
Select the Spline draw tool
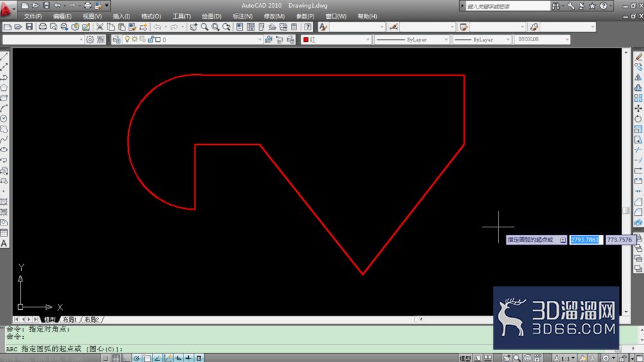tap(4, 139)
